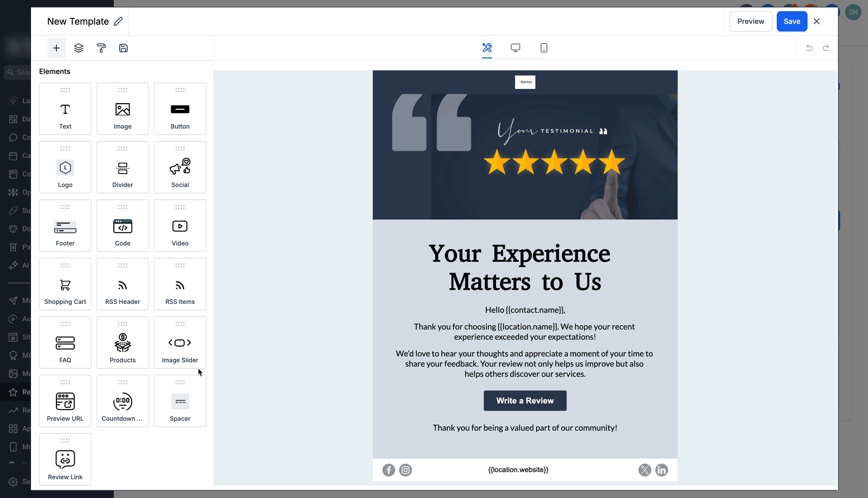Viewport: 868px width, 498px height.
Task: Select the Thank you for choosing paragraph
Action: pyautogui.click(x=524, y=332)
